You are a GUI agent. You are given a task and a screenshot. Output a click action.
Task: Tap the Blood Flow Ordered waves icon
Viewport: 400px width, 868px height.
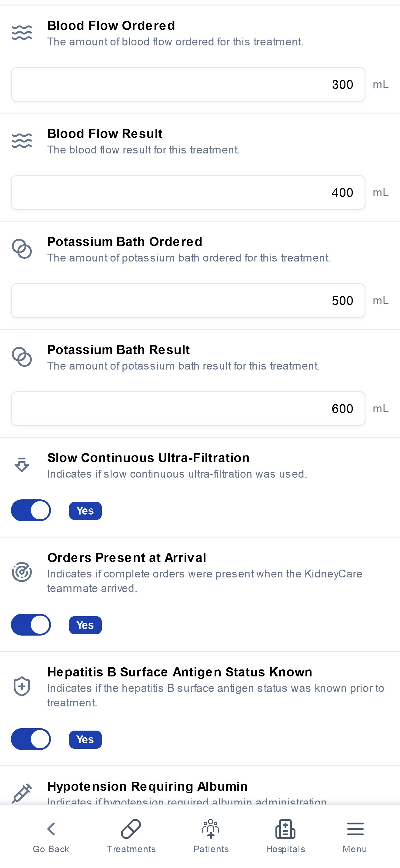(22, 33)
